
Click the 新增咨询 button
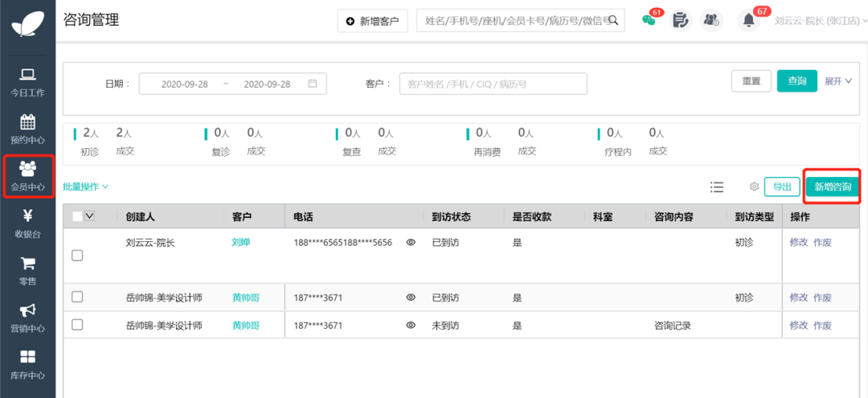point(833,187)
